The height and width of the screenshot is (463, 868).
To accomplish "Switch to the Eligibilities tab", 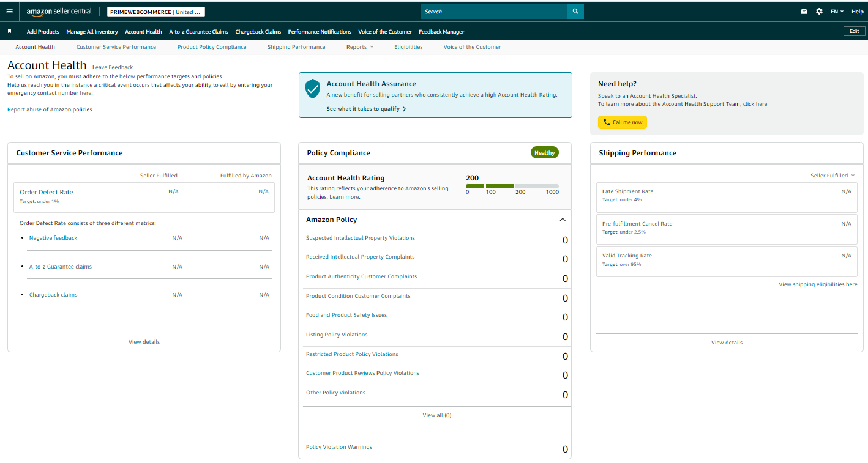I will 408,47.
